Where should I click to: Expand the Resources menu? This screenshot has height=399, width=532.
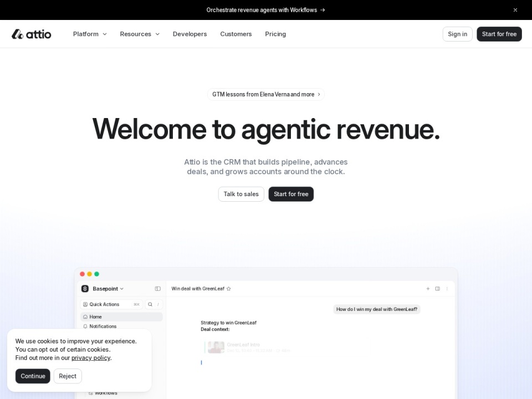(x=140, y=34)
